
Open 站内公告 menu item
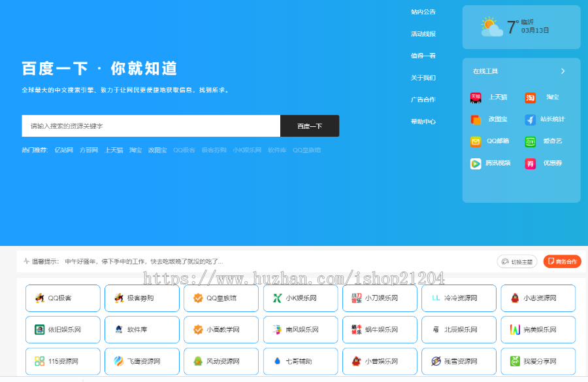click(x=423, y=12)
